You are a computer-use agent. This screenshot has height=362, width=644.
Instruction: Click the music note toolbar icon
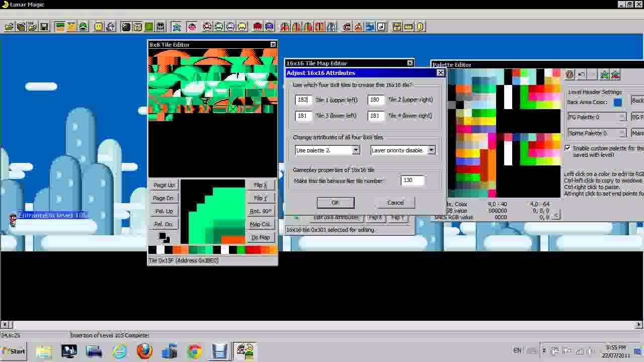[x=381, y=27]
